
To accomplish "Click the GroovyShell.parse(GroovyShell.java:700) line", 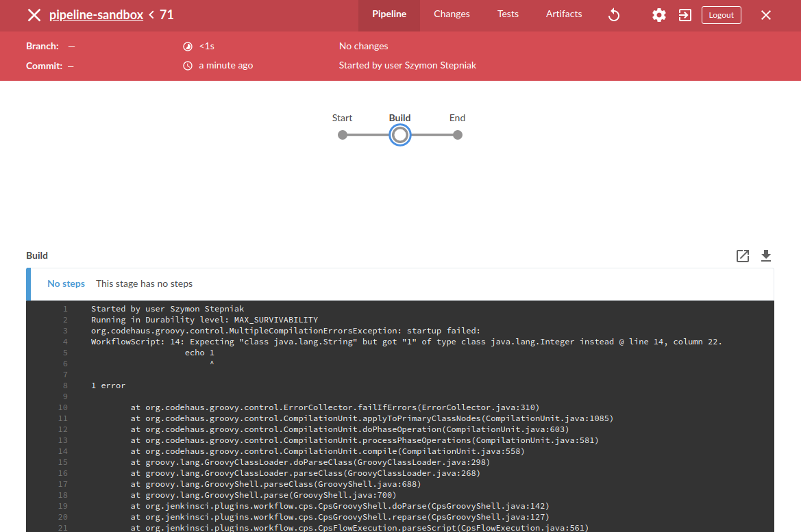I will point(263,495).
